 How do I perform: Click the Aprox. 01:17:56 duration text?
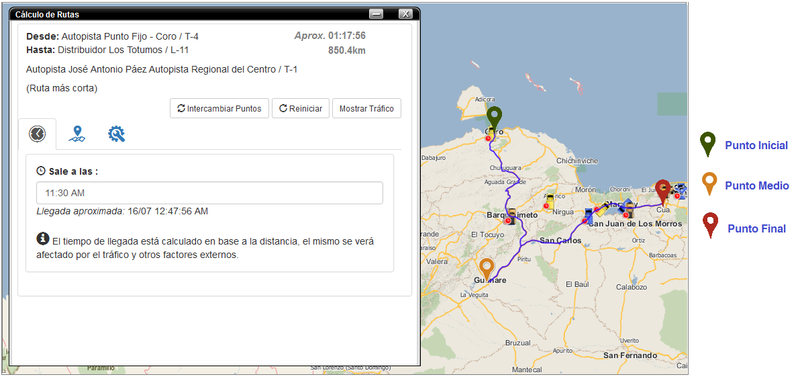[x=330, y=36]
